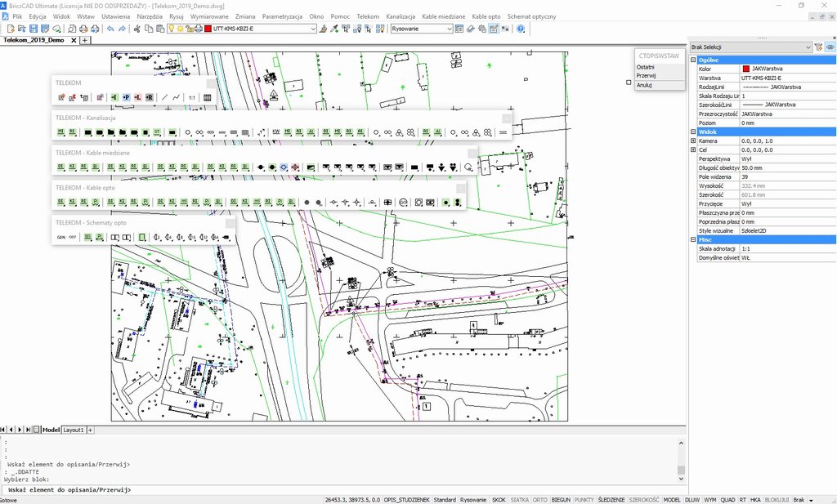
Task: Toggle SIATKA grid in status bar
Action: pyautogui.click(x=519, y=499)
